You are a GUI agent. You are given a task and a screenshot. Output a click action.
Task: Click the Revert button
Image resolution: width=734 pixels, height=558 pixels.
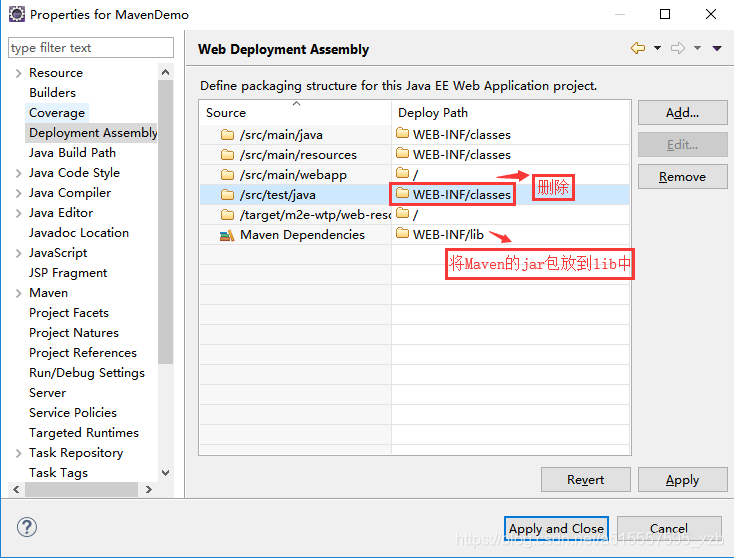click(586, 480)
